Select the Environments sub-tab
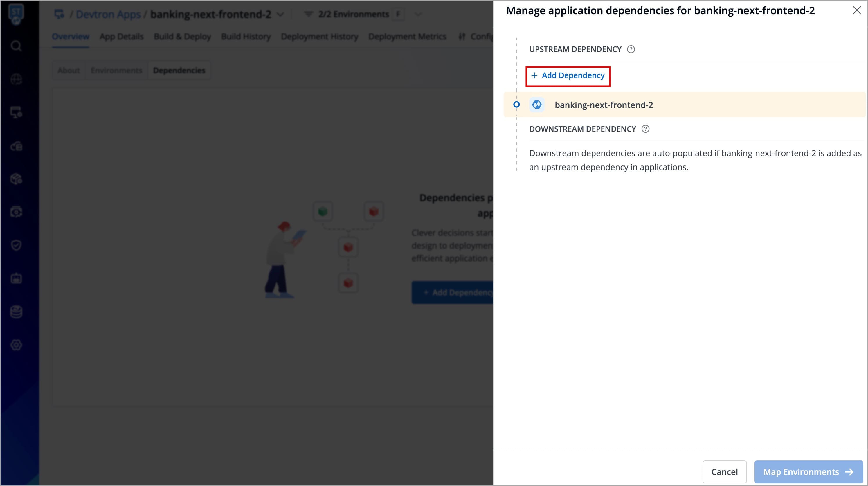The image size is (868, 486). coord(116,70)
